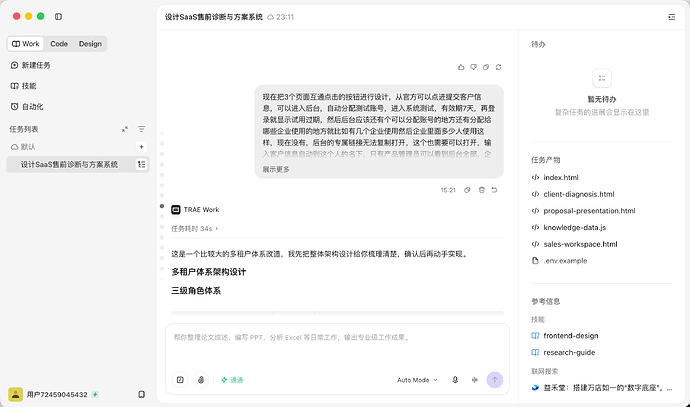Send the message with arrow button

[x=495, y=380]
